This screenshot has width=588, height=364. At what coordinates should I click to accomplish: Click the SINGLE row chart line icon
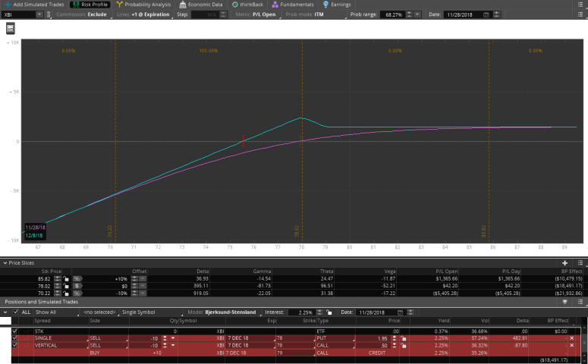point(26,338)
